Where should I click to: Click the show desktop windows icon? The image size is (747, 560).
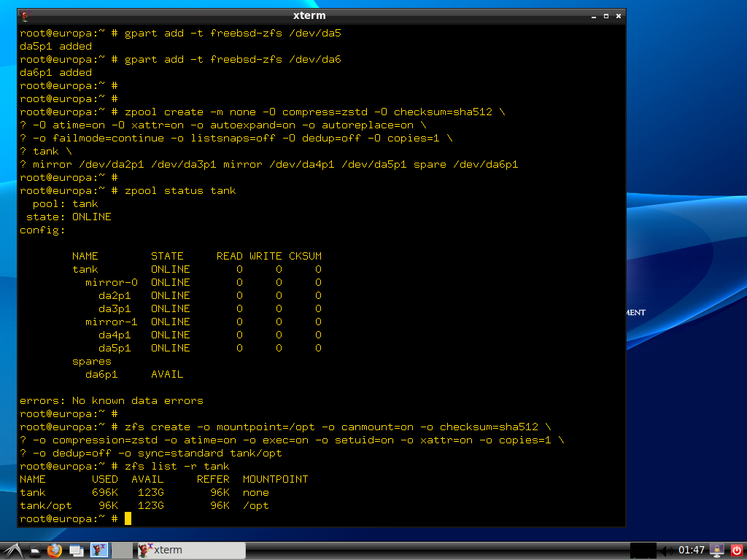pyautogui.click(x=76, y=551)
